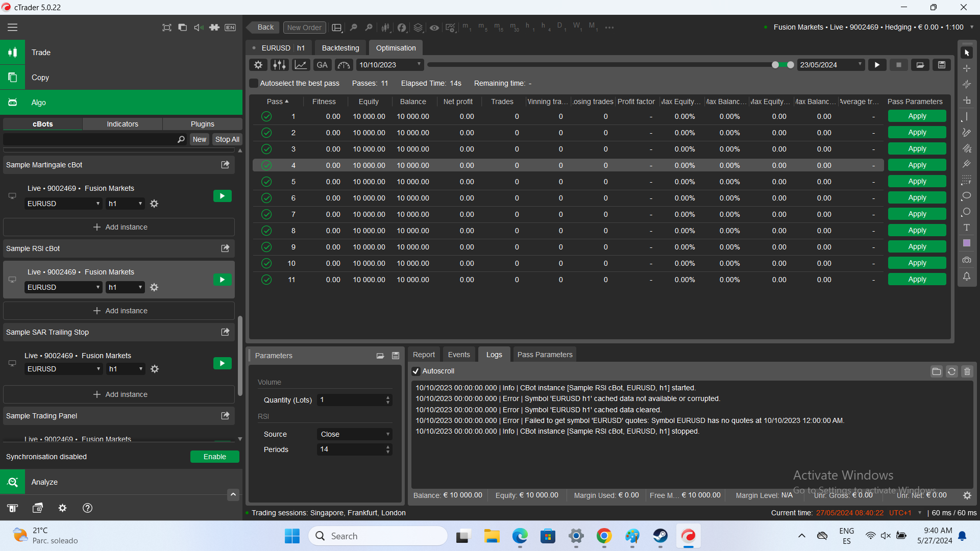Click the zoom out magnifier icon
This screenshot has height=551, width=980.
[x=353, y=28]
